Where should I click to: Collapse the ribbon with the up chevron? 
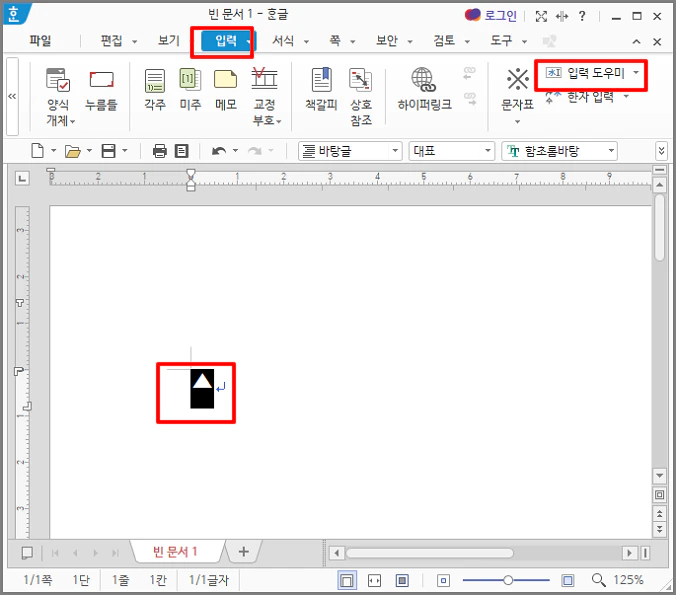click(636, 41)
